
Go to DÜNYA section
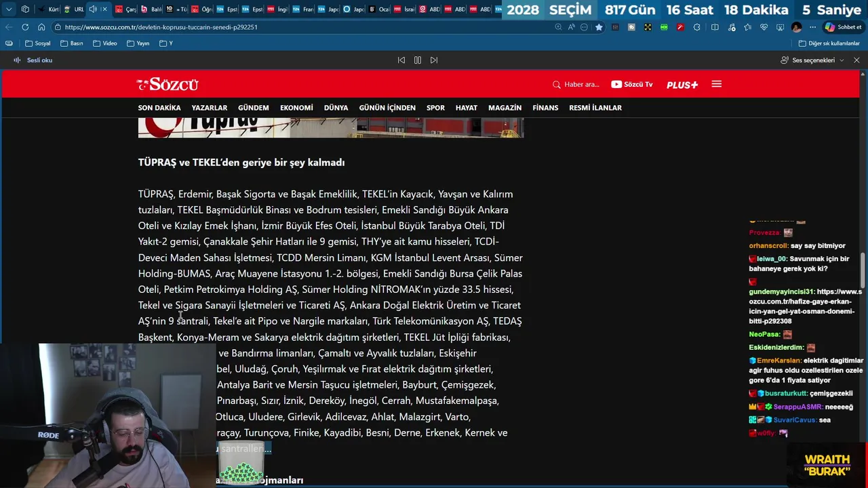(336, 108)
